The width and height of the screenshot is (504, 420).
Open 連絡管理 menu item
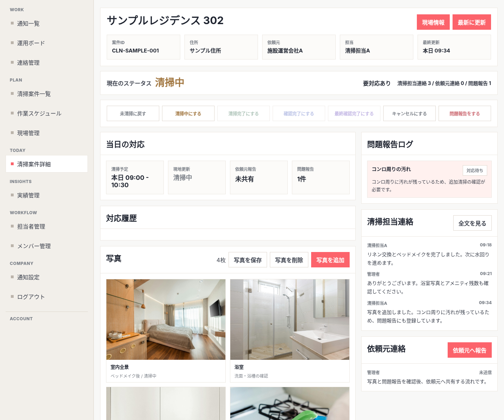coord(47,63)
